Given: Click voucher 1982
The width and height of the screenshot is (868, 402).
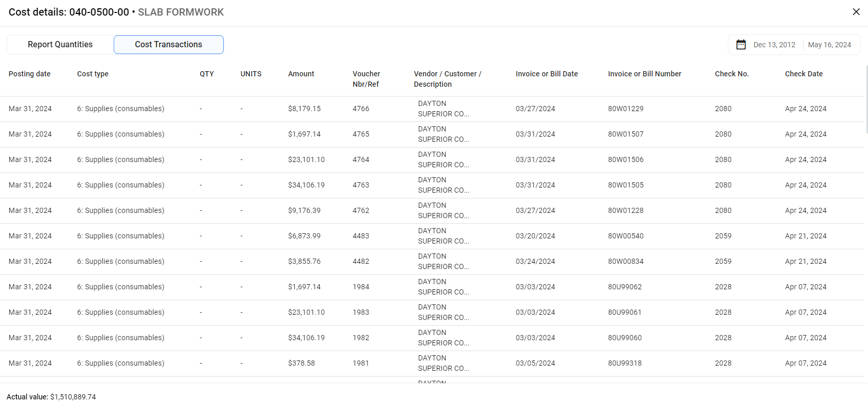Looking at the screenshot, I should pos(361,338).
